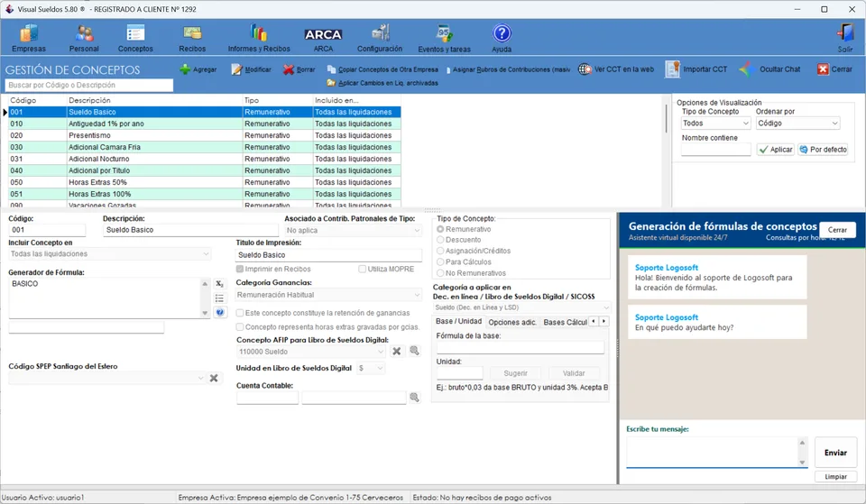Search Concepto AFIP with magnifier icon

coord(414,351)
